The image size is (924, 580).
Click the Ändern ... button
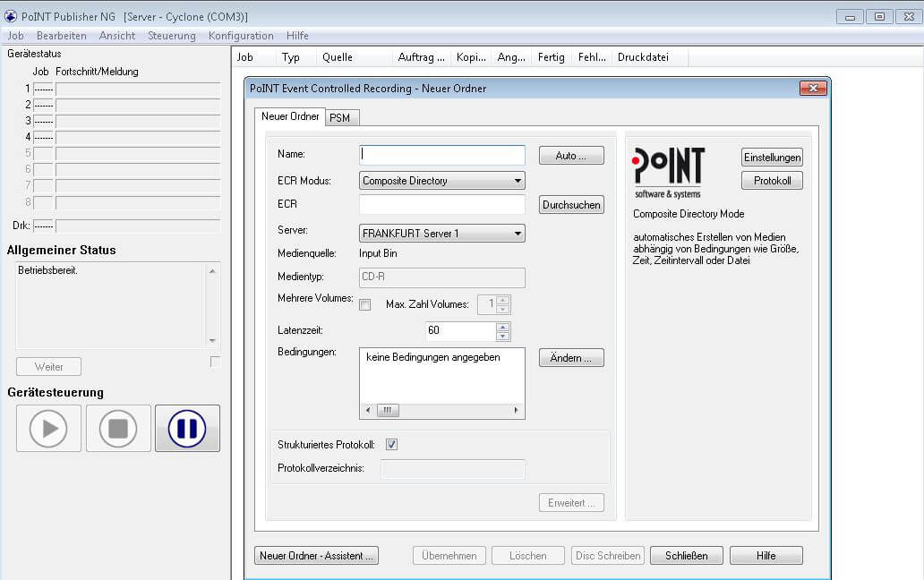[571, 357]
